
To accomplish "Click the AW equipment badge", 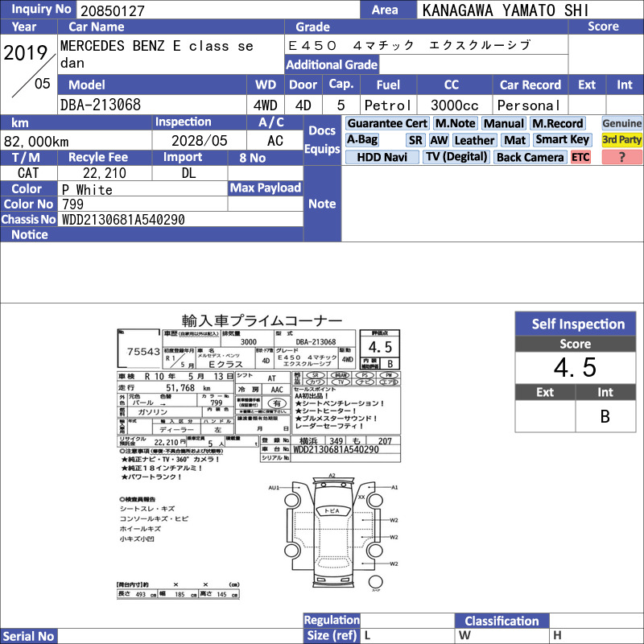I will tap(439, 140).
